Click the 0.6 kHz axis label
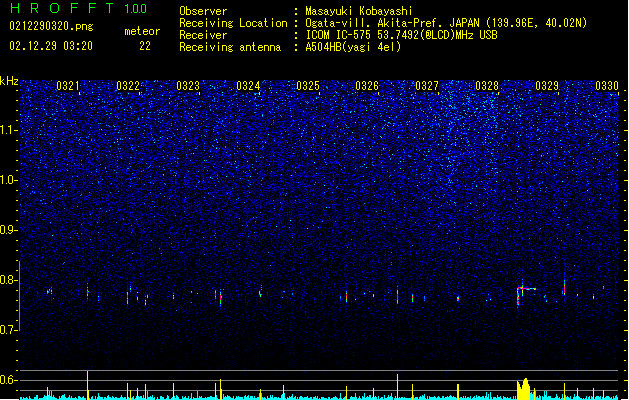The width and height of the screenshot is (629, 400). (x=8, y=380)
